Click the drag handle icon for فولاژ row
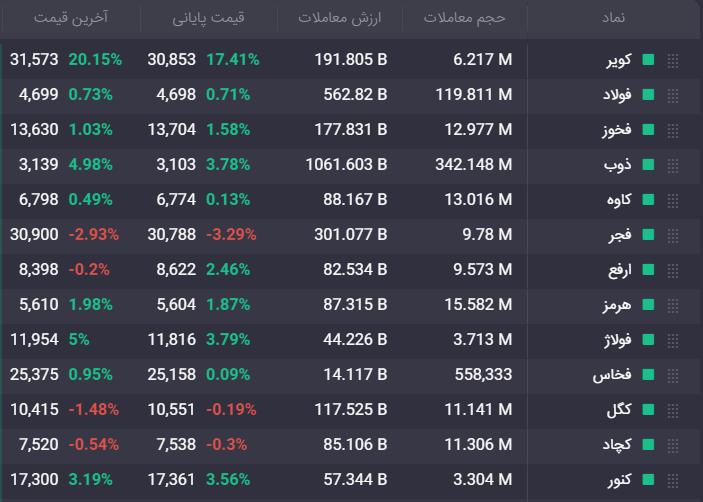The width and height of the screenshot is (703, 502). click(x=673, y=340)
